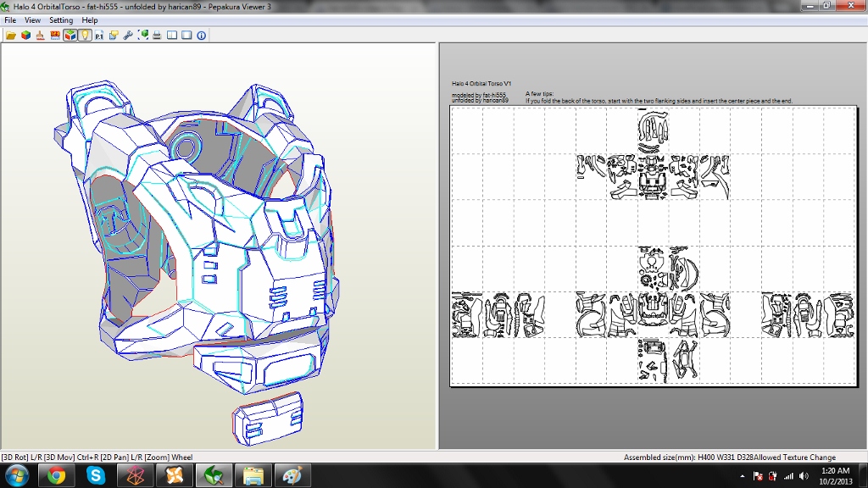
Task: Click the printer icon
Action: (157, 36)
